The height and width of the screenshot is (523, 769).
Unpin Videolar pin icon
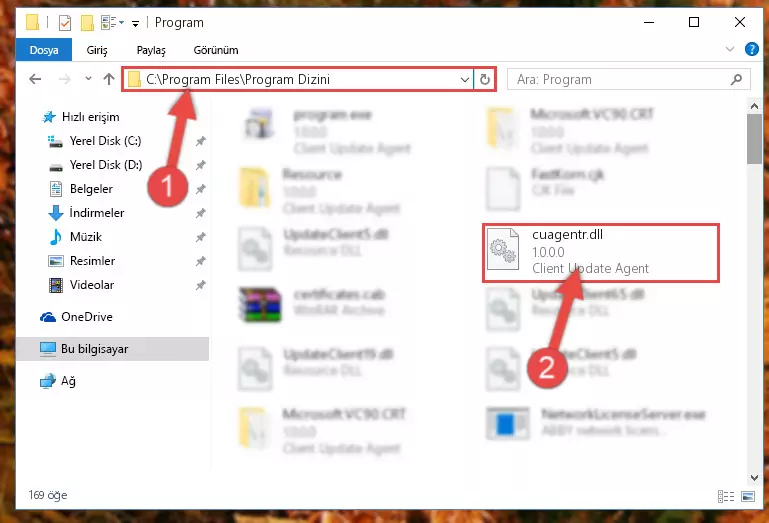pos(201,285)
